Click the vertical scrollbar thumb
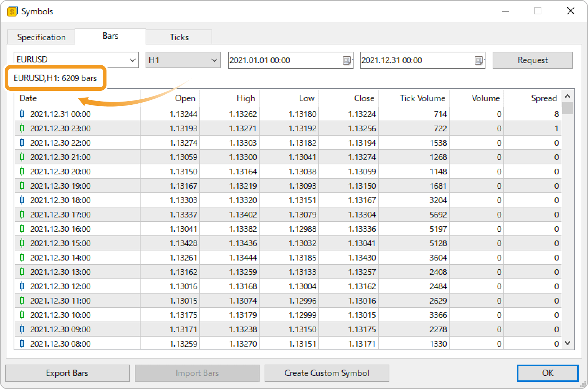588x389 pixels. pyautogui.click(x=568, y=108)
